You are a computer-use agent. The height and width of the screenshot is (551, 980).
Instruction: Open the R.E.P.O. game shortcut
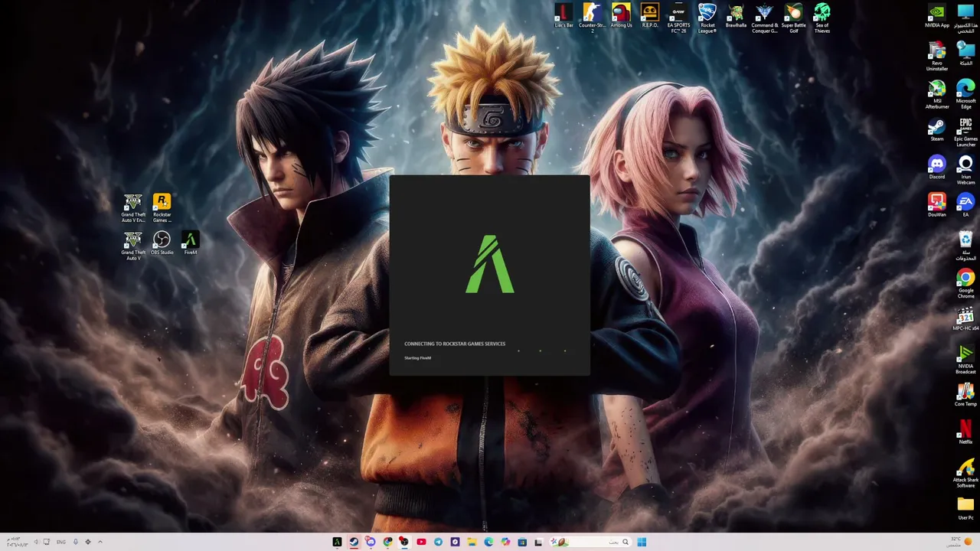click(649, 16)
